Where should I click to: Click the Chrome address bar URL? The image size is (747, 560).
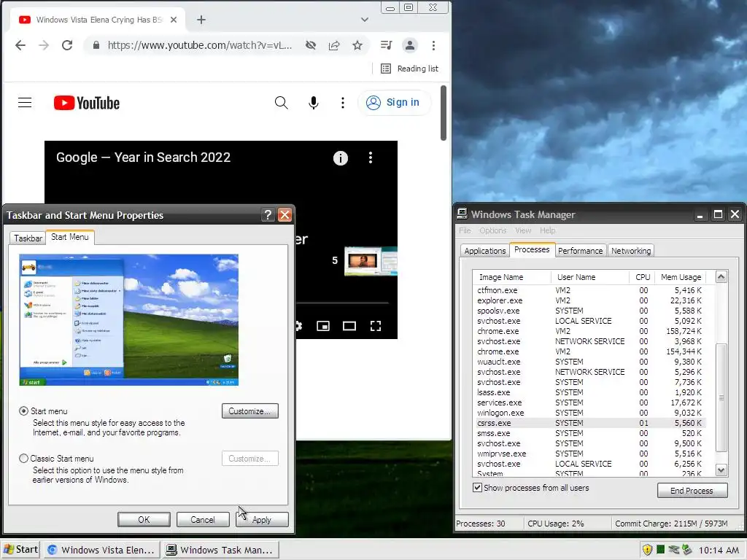[200, 45]
